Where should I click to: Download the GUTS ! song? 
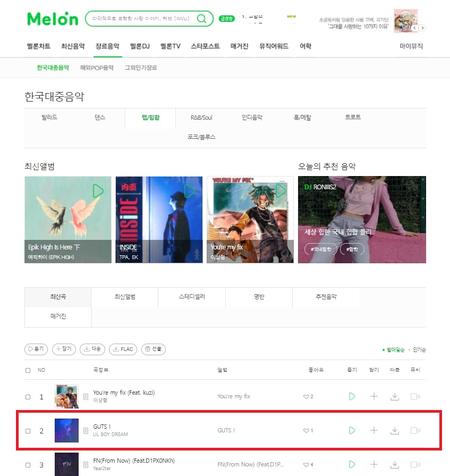(x=395, y=430)
